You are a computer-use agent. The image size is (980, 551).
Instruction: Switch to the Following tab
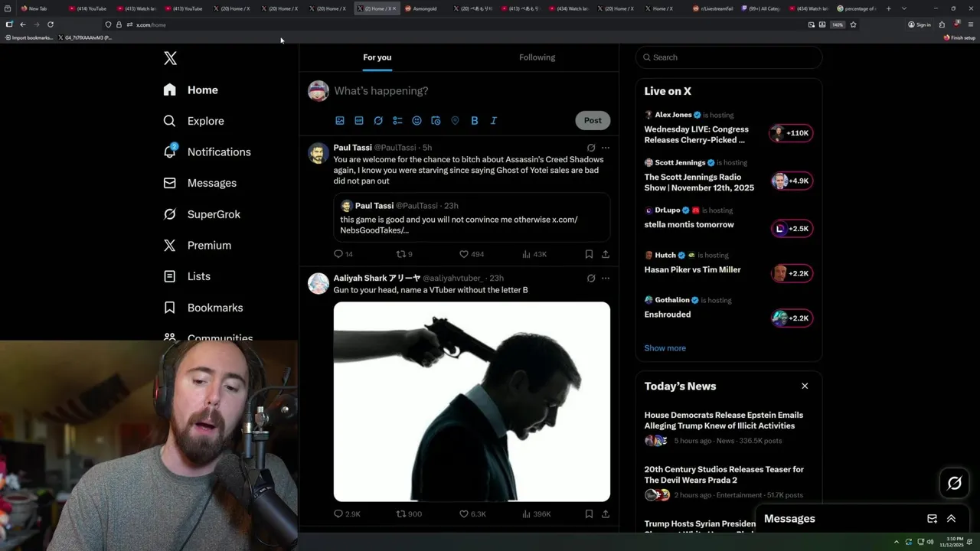tap(537, 57)
